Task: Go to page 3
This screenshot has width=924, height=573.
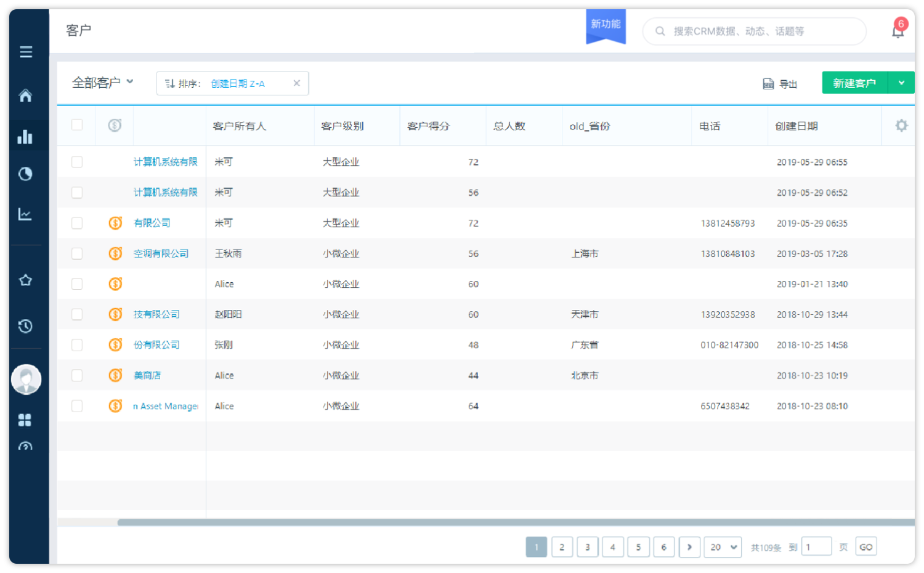Action: click(588, 547)
